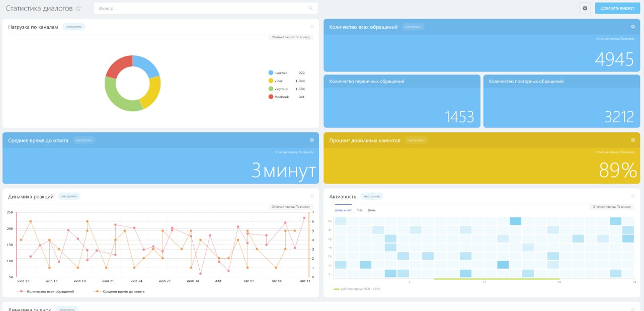644x311 pixels.
Task: Open gear settings on Нагрузка по каналам widget
Action: 311,27
